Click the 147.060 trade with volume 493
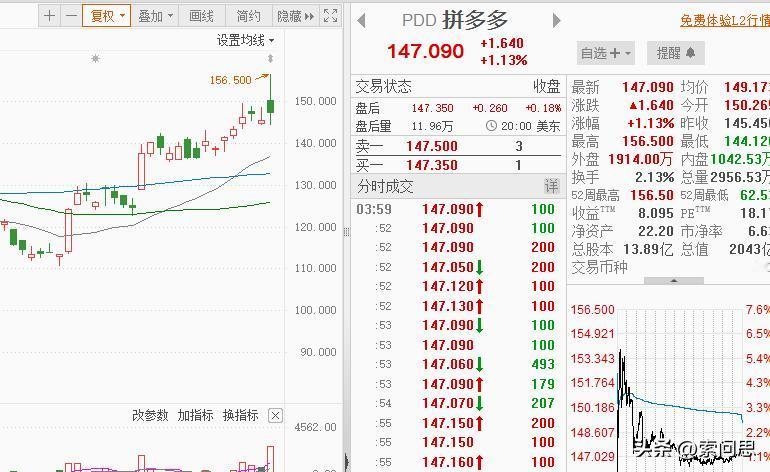This screenshot has width=770, height=472. [458, 364]
